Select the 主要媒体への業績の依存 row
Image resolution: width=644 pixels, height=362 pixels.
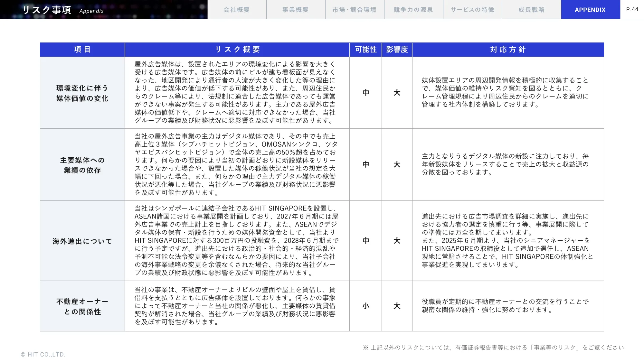[x=82, y=165]
